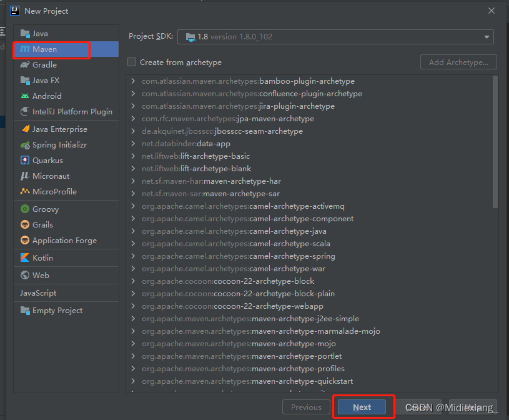Select maven-archetype-profiles row
Screen dimensions: 509x420
click(x=243, y=369)
